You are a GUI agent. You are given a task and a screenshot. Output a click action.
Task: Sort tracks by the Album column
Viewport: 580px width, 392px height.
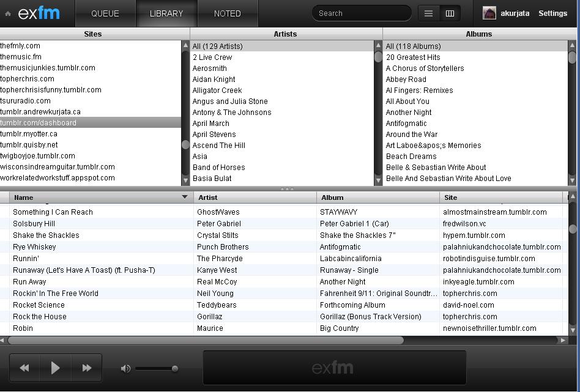377,198
